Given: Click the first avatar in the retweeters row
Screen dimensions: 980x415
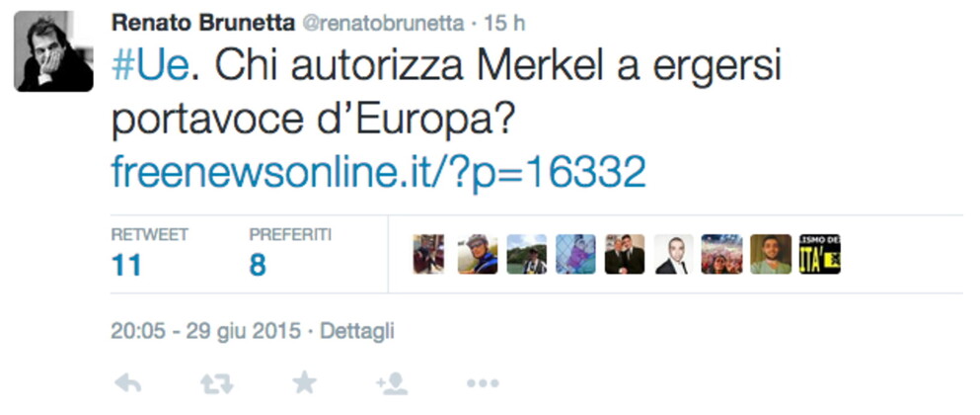Looking at the screenshot, I should [x=428, y=254].
